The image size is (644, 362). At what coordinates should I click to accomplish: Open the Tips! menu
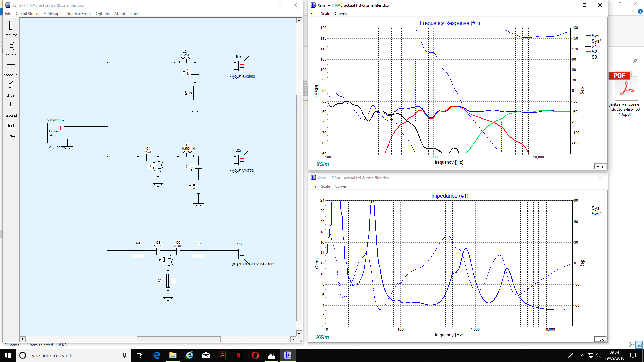(134, 14)
